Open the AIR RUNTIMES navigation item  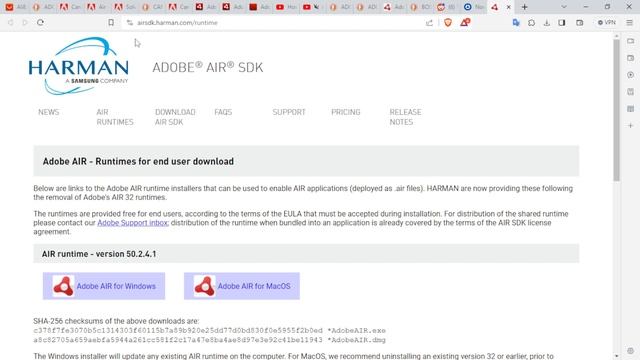[115, 117]
